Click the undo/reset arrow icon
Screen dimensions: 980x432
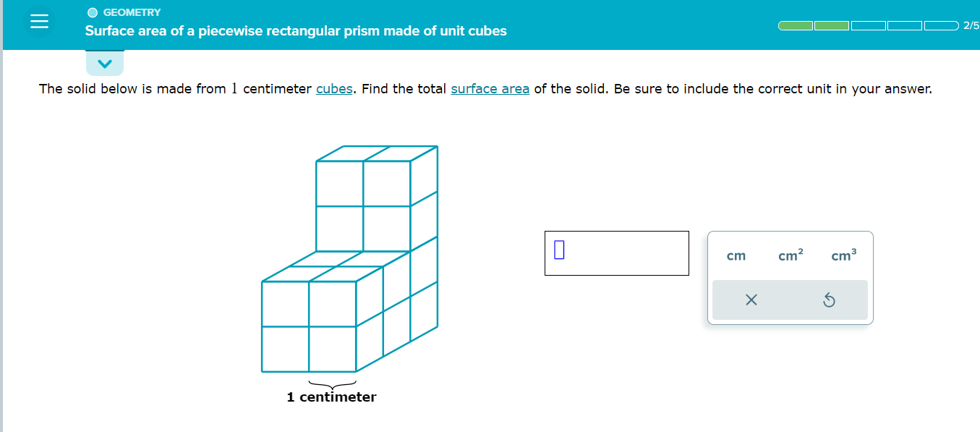coord(830,299)
